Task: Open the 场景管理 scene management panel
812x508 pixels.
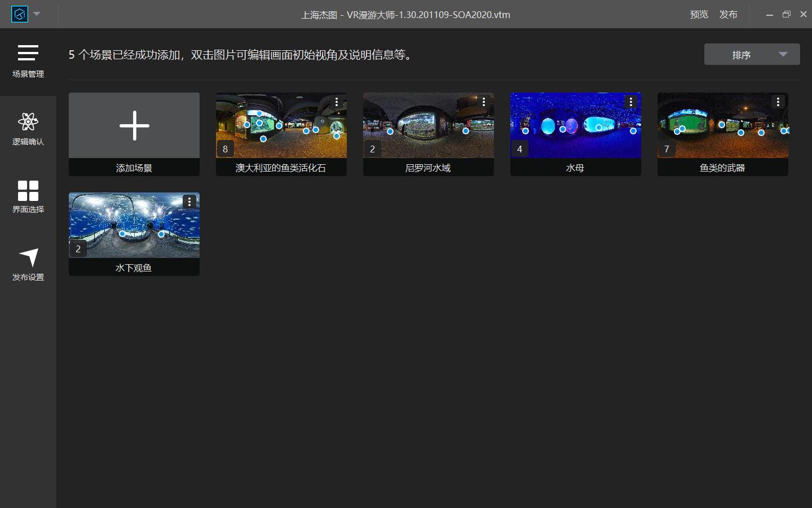Action: click(x=28, y=61)
